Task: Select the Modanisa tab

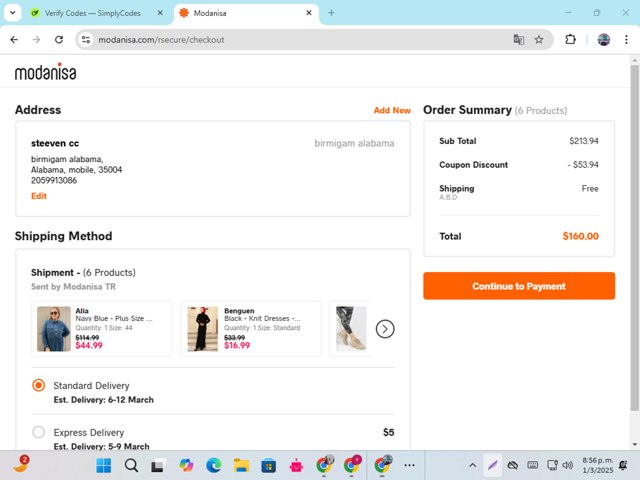Action: [x=245, y=13]
